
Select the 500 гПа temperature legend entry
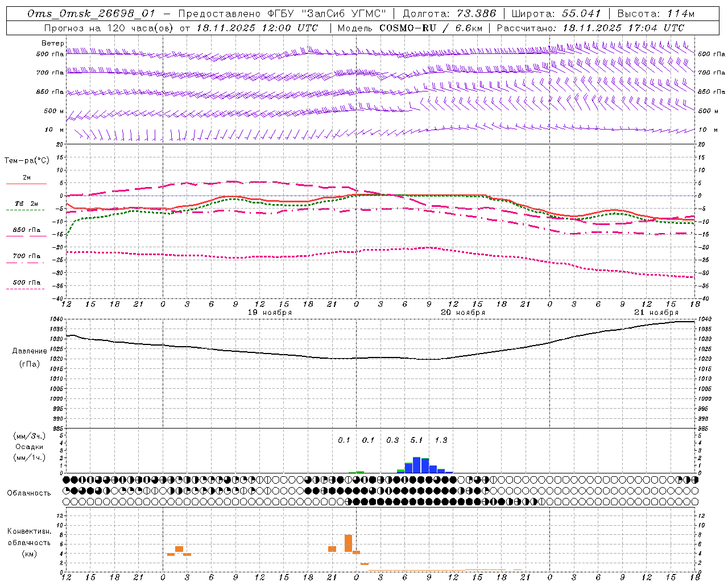(x=26, y=282)
